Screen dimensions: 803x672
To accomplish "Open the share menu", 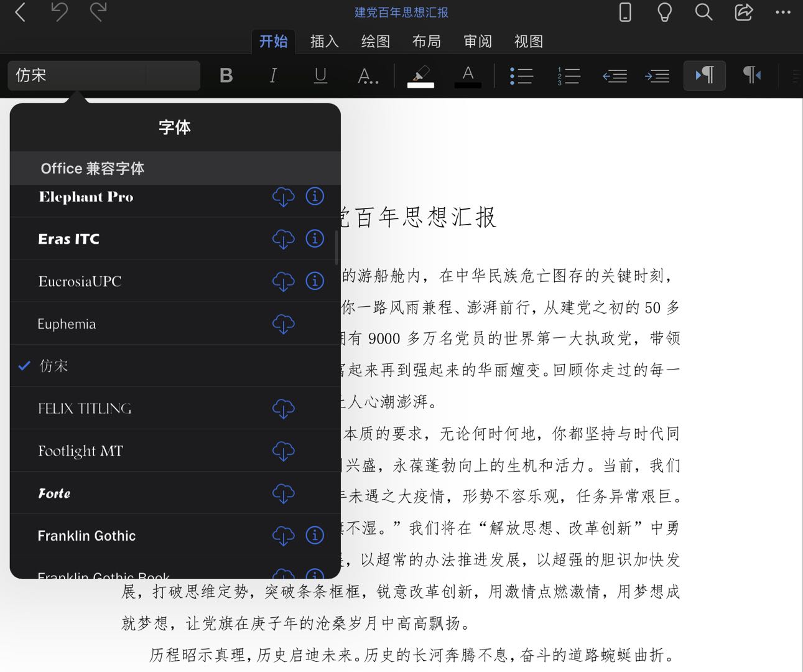I will tap(743, 12).
